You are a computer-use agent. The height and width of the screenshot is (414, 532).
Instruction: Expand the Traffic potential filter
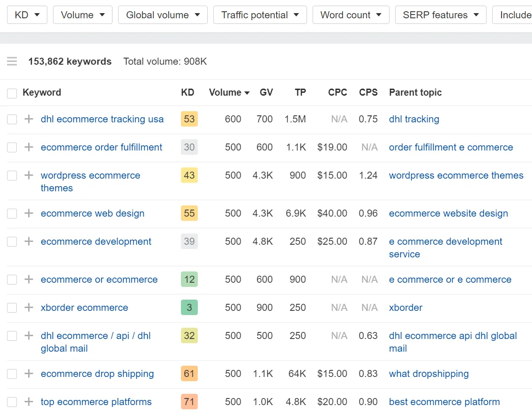pos(260,15)
